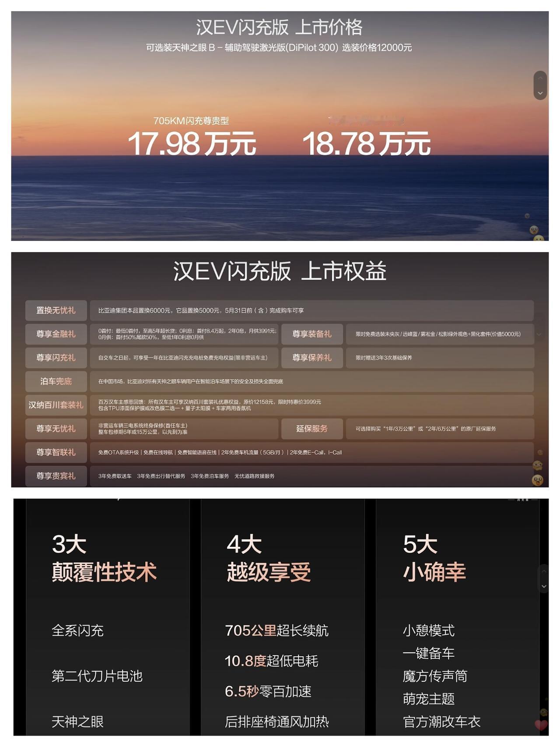Click the 705KM闪充尊贵型 trim name
The image size is (560, 747).
point(191,121)
